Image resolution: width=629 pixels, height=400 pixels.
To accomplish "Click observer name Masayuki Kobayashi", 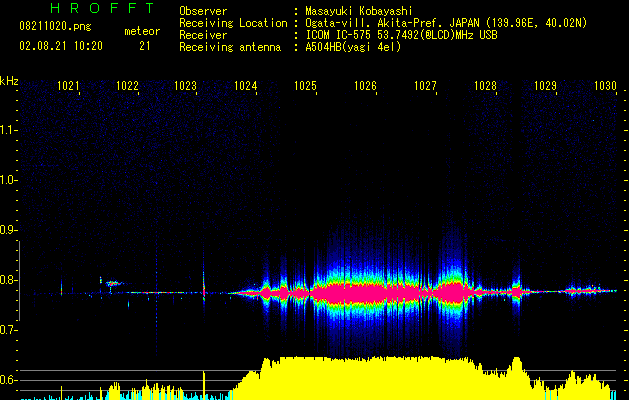I will click(x=359, y=11).
